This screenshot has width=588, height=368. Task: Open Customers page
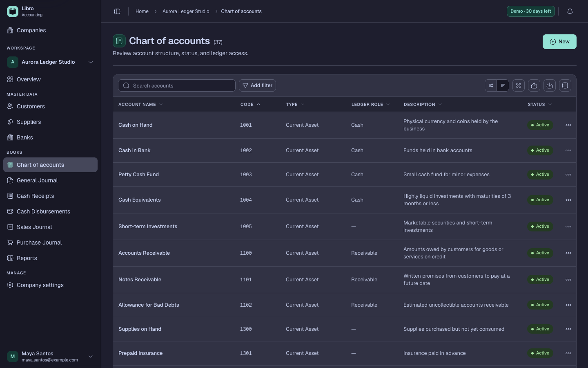(x=50, y=106)
